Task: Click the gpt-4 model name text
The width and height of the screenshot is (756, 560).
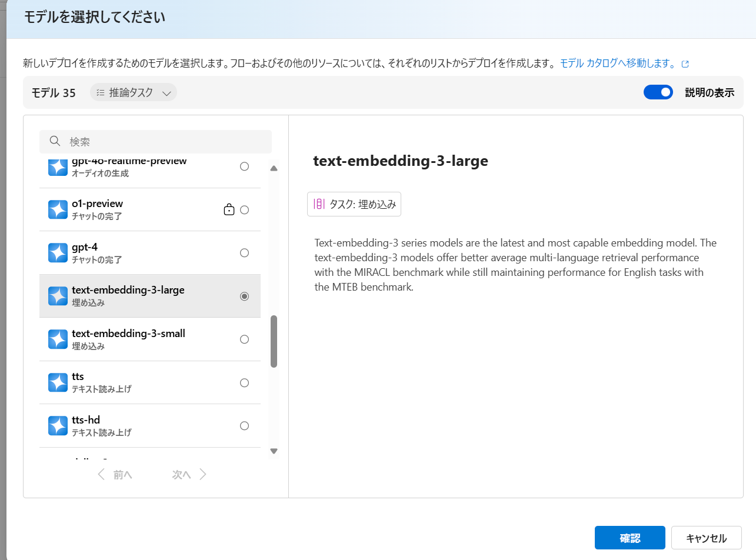Action: pyautogui.click(x=85, y=247)
